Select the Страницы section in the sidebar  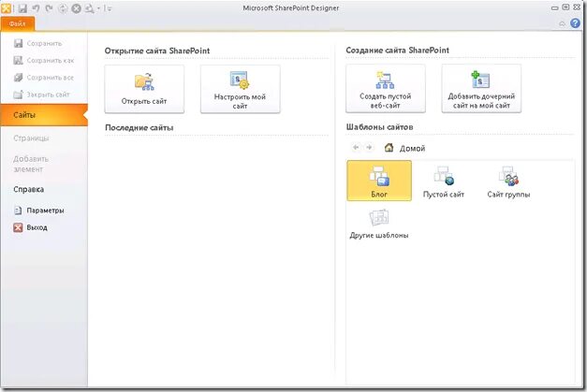31,138
